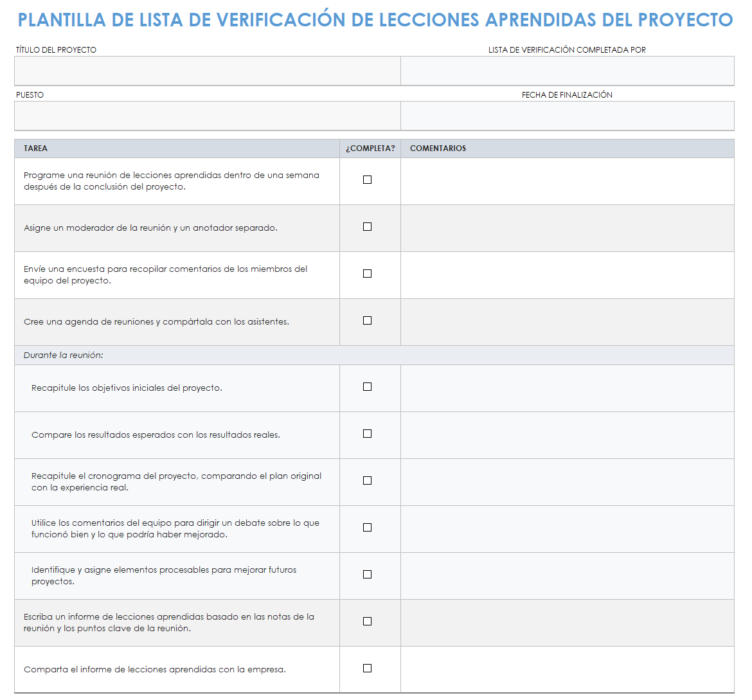Check the box for assigning a moderator
The image size is (752, 700).
367,227
